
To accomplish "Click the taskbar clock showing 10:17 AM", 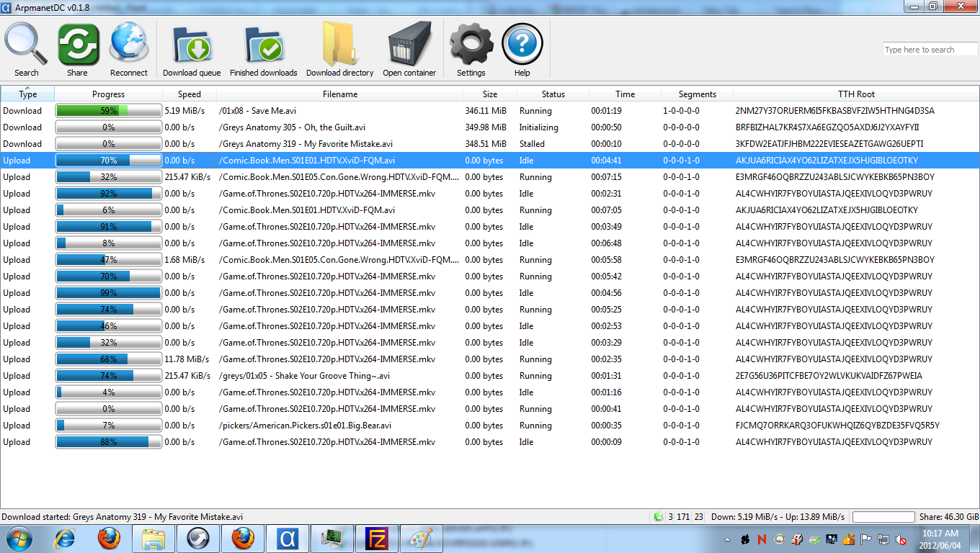I will 940,539.
